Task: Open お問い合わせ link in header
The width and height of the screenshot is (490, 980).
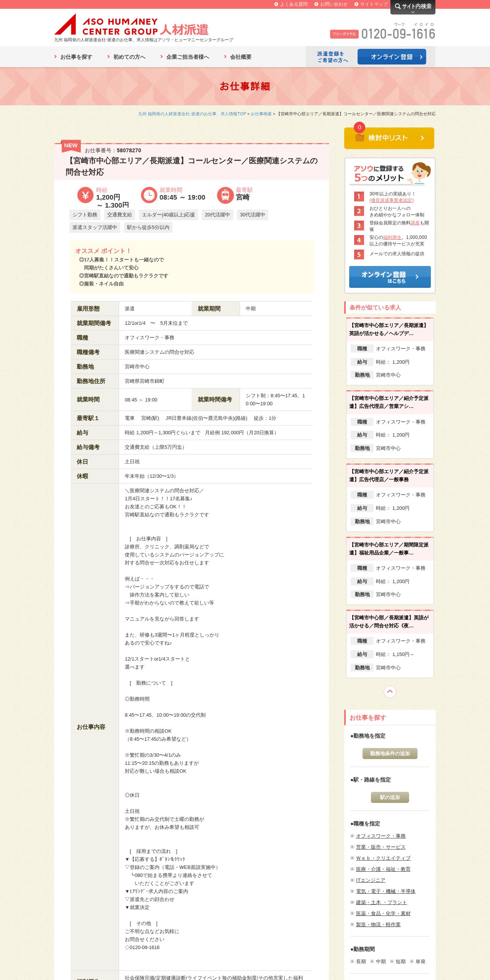Action: (x=331, y=4)
